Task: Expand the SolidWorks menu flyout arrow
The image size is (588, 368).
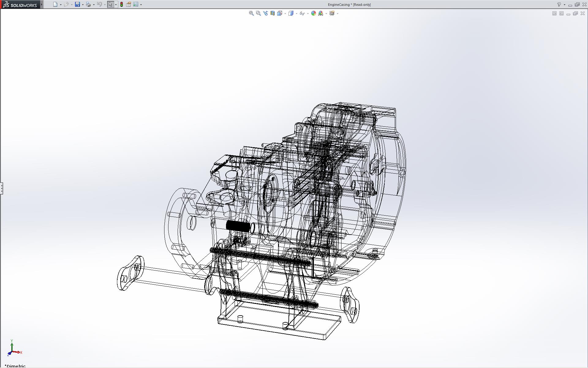Action: pos(42,4)
